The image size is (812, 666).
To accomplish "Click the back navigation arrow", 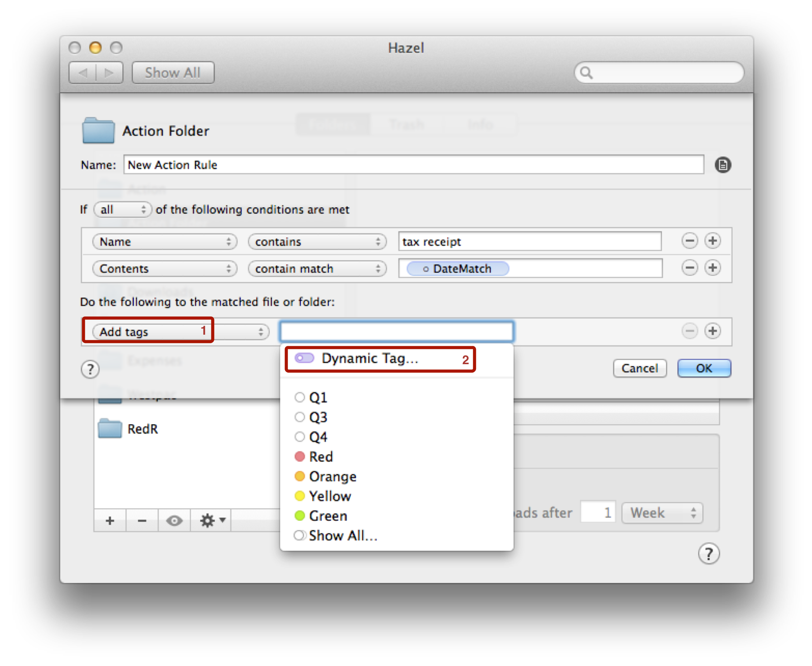I will coord(83,72).
